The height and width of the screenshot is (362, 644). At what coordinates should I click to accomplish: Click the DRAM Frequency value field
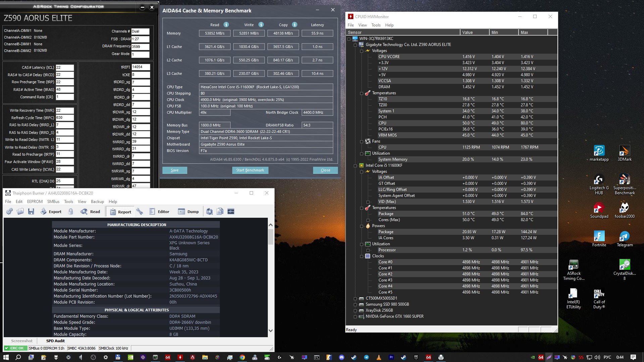140,47
